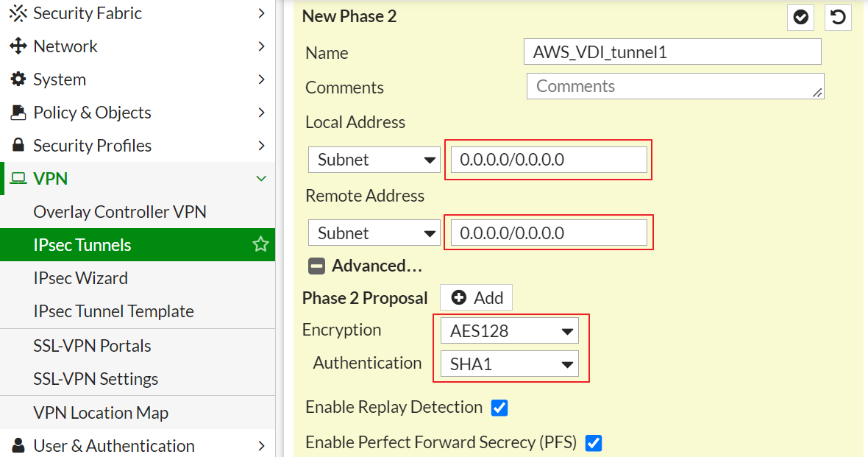Click the Security Fabric icon in sidebar

pos(18,13)
